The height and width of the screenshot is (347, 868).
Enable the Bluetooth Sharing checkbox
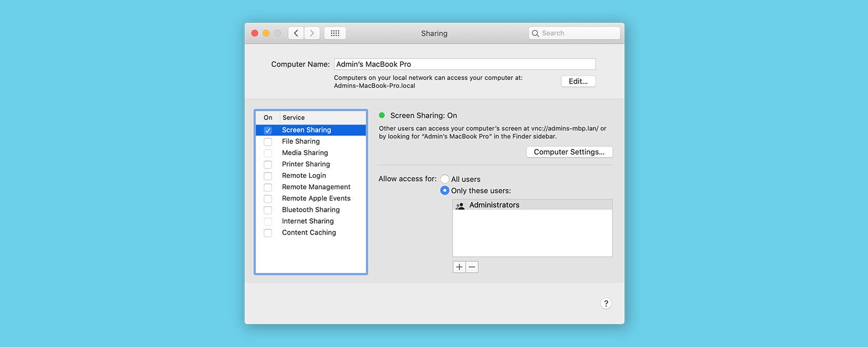(268, 211)
